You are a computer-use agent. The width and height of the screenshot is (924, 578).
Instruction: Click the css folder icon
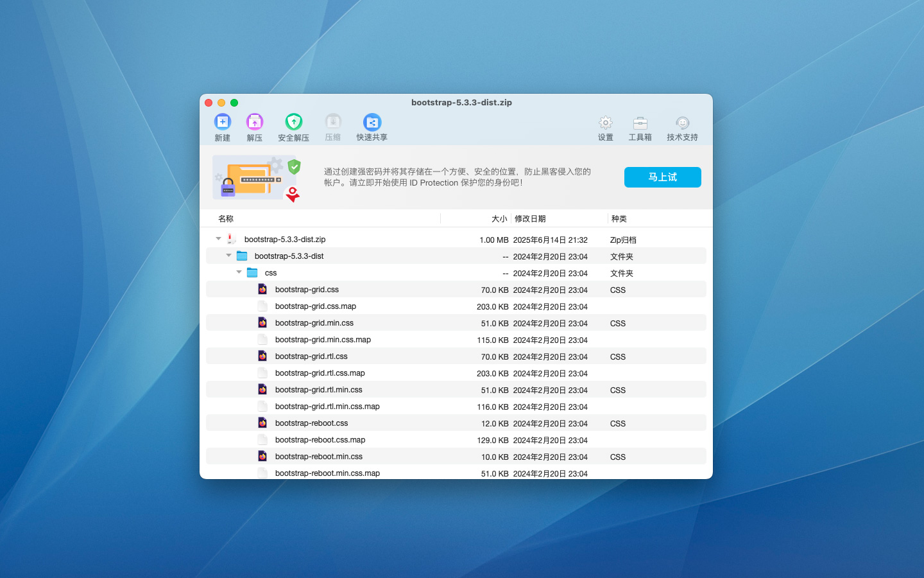click(252, 272)
